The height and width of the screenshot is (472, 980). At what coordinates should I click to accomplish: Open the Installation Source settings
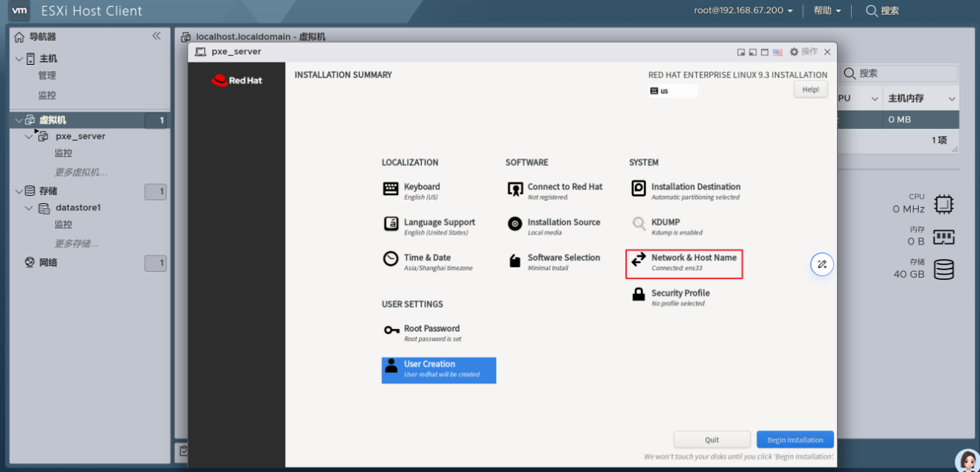554,226
